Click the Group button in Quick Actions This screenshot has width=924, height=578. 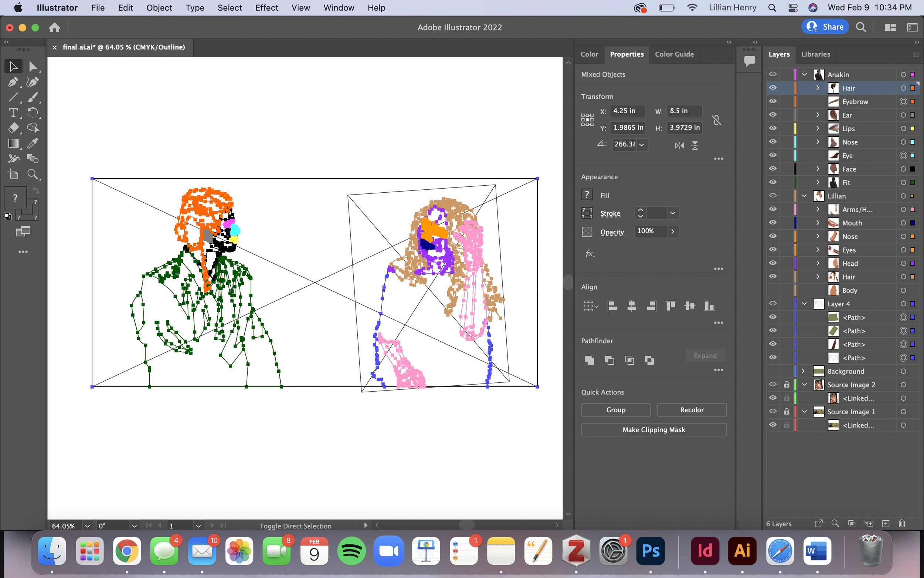tap(615, 409)
